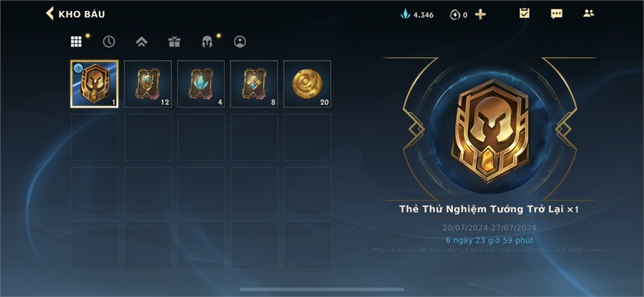Select the champion trial card item
This screenshot has height=297, width=644.
pos(94,84)
